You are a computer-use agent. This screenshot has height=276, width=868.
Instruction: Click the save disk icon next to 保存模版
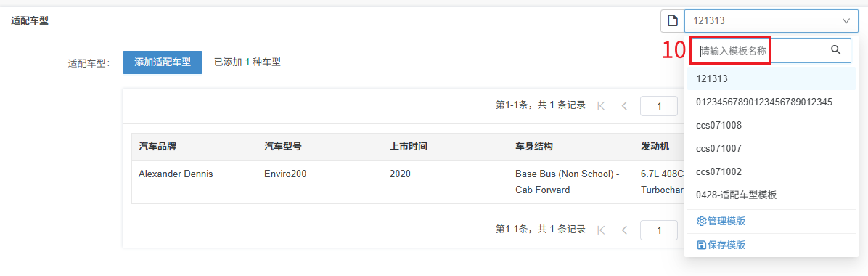[x=701, y=245]
